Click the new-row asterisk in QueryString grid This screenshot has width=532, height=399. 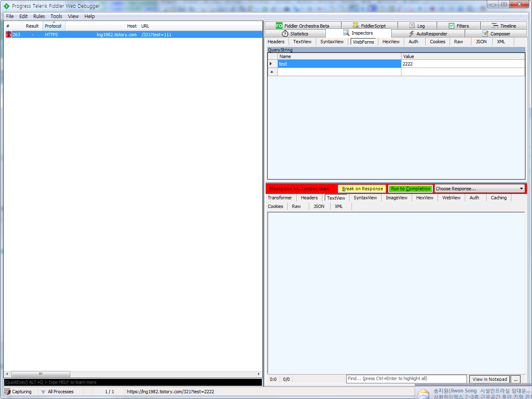click(x=272, y=72)
